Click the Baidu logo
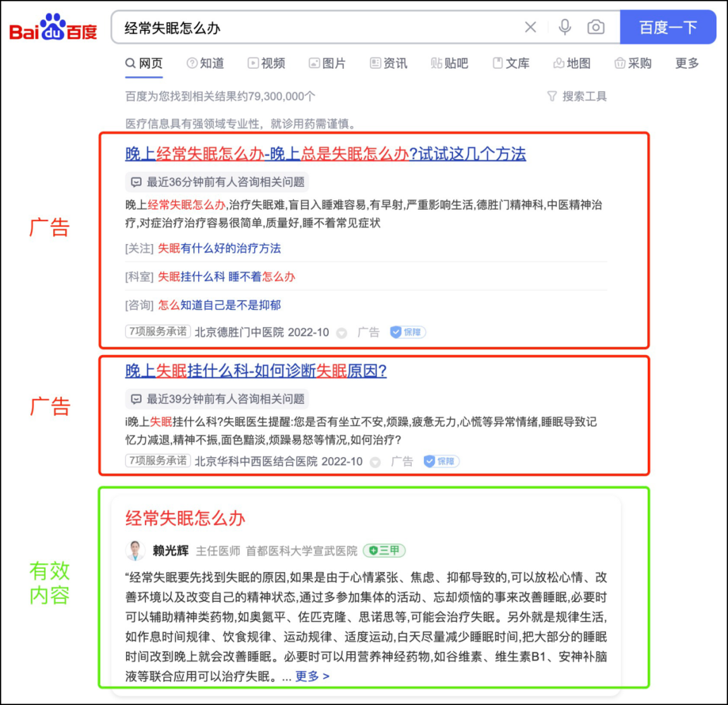 (53, 28)
